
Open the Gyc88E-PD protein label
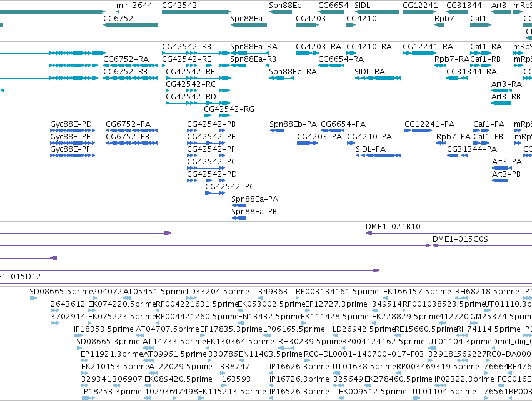tap(71, 124)
